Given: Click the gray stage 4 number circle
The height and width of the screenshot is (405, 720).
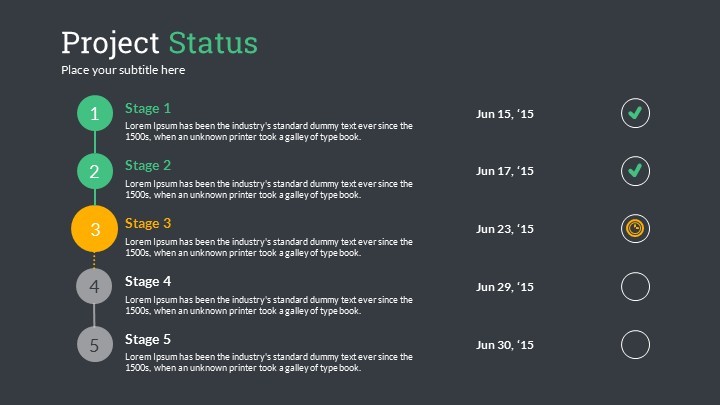Looking at the screenshot, I should point(95,287).
